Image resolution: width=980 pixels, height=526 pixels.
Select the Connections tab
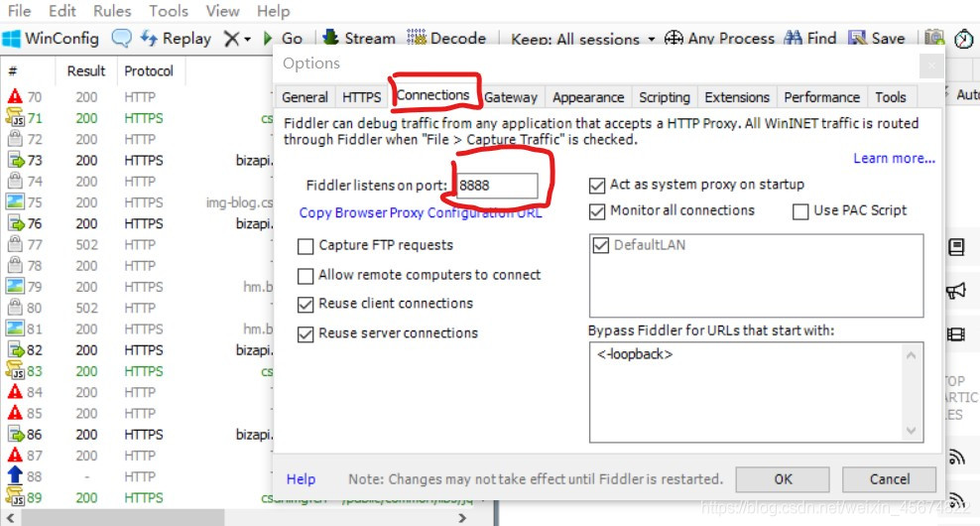(432, 95)
